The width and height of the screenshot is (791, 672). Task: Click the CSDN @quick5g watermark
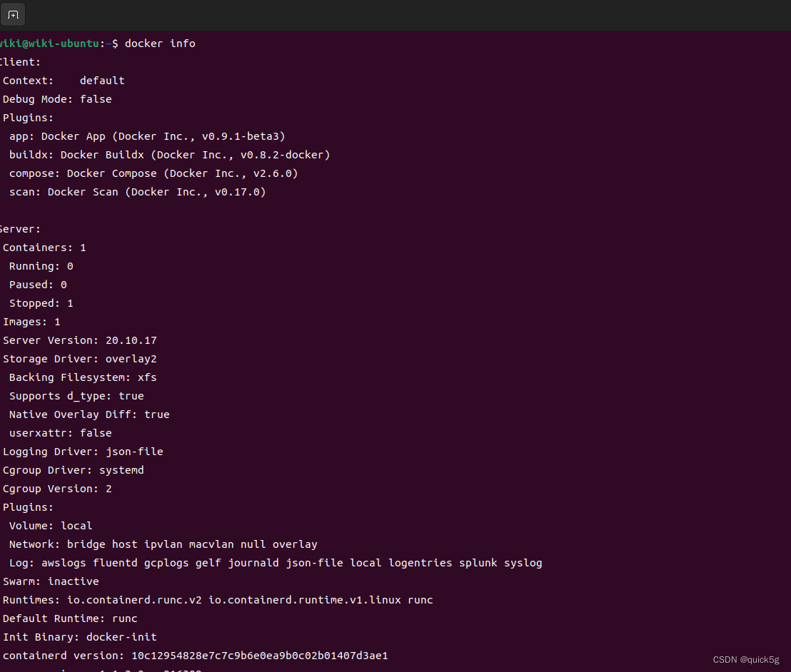(747, 660)
